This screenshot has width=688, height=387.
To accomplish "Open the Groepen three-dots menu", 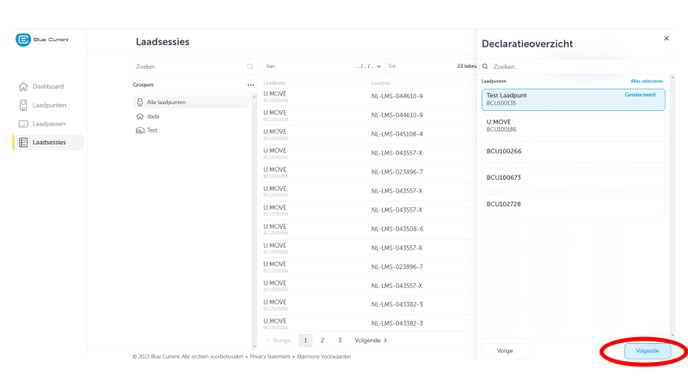I will click(251, 85).
